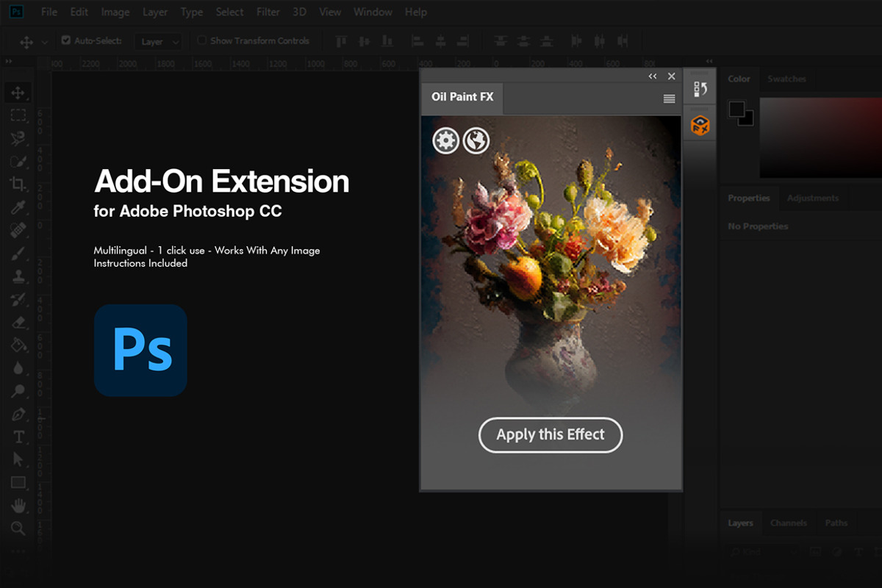Viewport: 882px width, 588px height.
Task: Select the Clone Stamp tool
Action: [18, 276]
